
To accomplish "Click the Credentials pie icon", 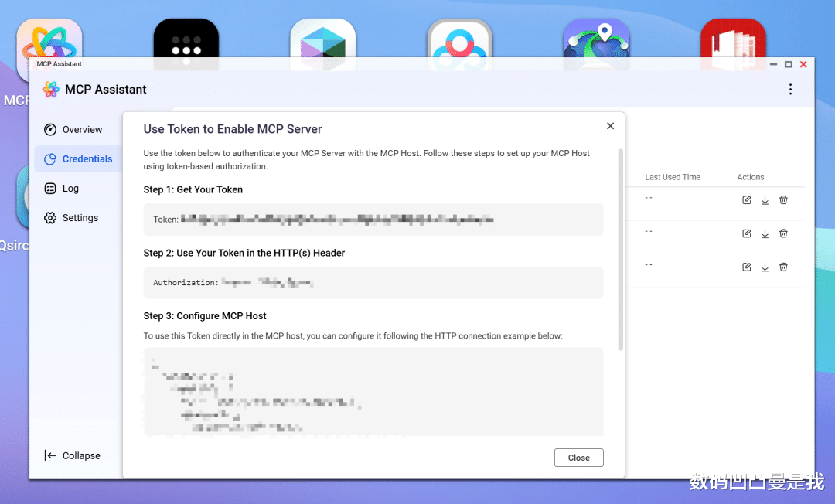I will (50, 158).
